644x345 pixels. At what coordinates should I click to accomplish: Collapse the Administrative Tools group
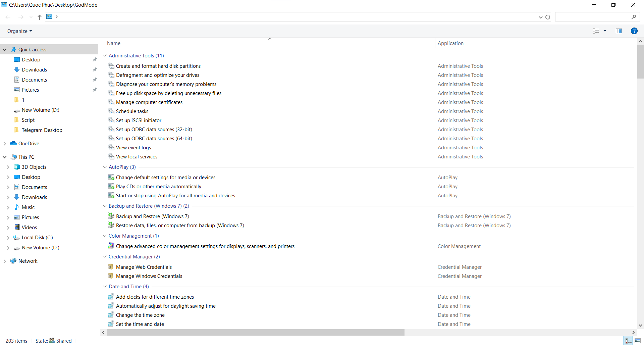[x=105, y=55]
